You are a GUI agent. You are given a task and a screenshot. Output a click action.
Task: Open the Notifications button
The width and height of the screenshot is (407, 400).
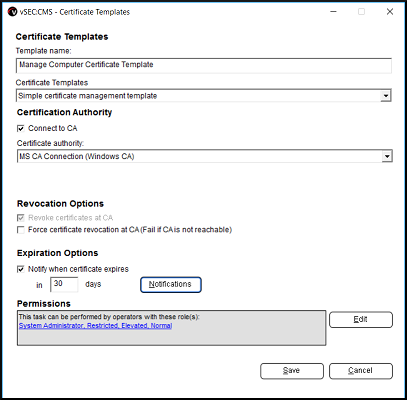[x=171, y=285]
